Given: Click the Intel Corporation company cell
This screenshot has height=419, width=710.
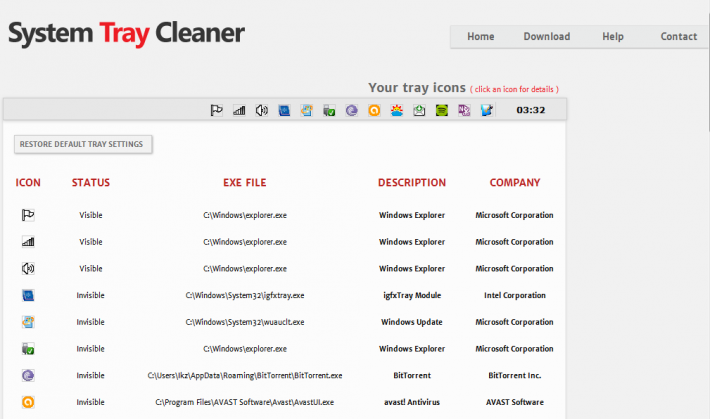Looking at the screenshot, I should (515, 295).
